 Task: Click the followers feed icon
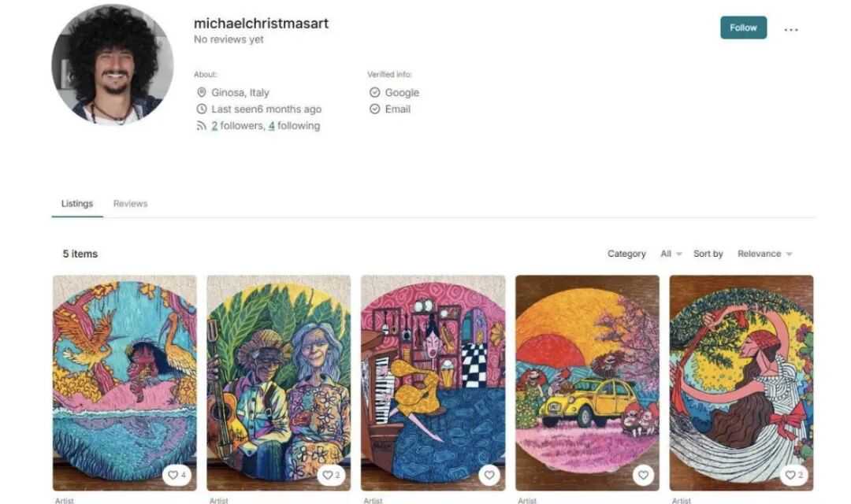(x=202, y=126)
